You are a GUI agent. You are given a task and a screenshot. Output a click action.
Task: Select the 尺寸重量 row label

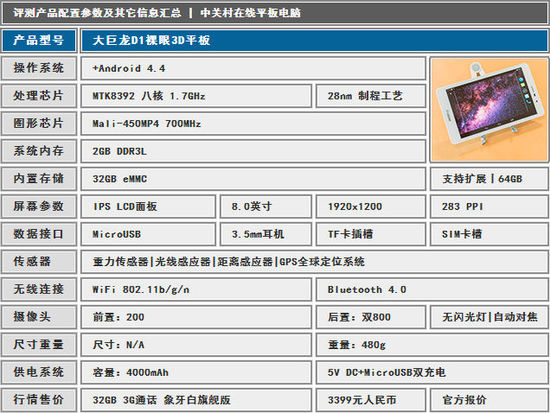coord(39,345)
